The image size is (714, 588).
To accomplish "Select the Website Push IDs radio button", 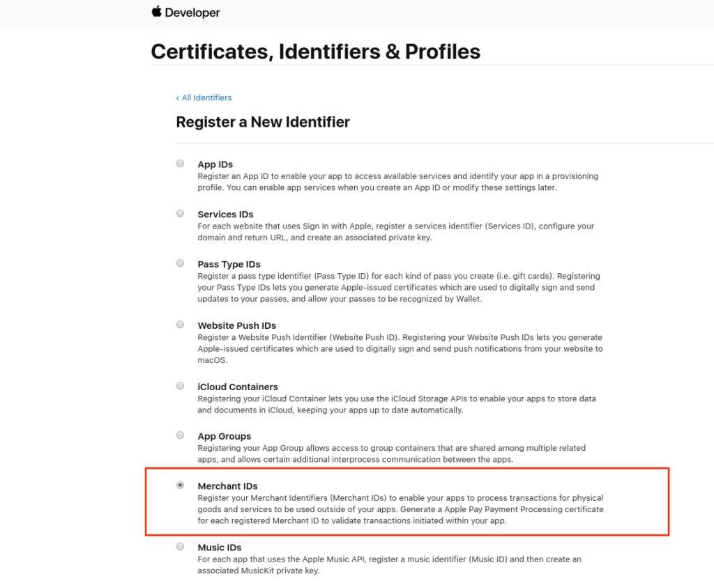I will click(x=181, y=325).
